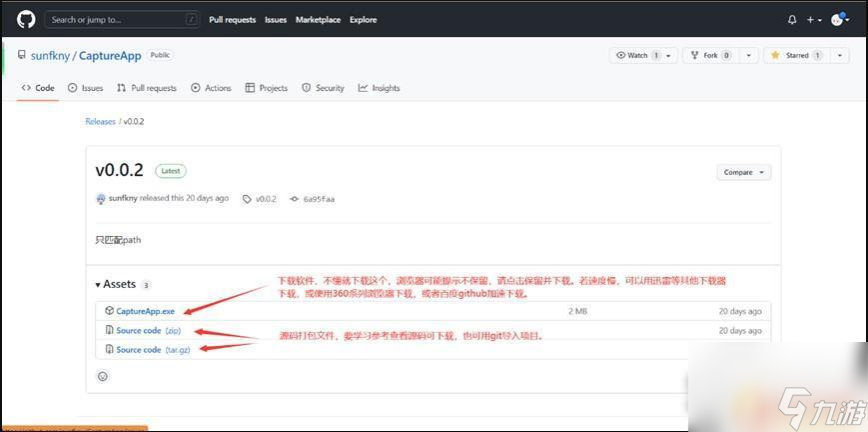Add a reaction with the smiley button
This screenshot has height=432, width=868.
pos(103,377)
